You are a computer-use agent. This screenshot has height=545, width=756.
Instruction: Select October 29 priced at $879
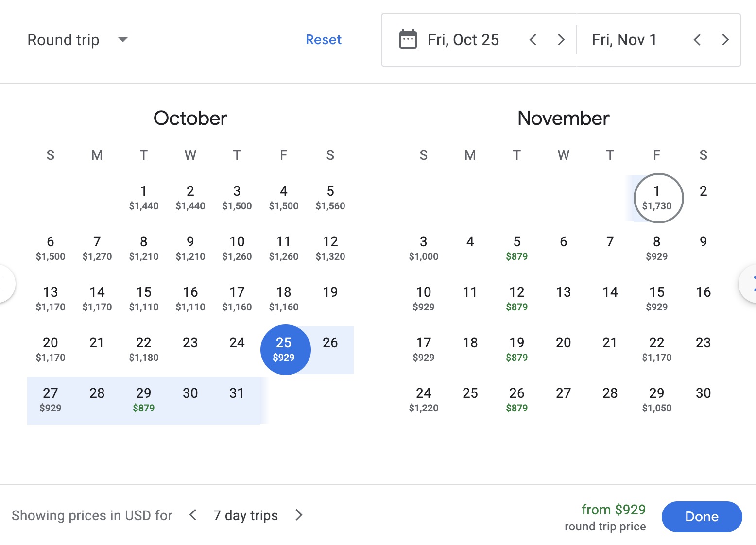coord(144,399)
